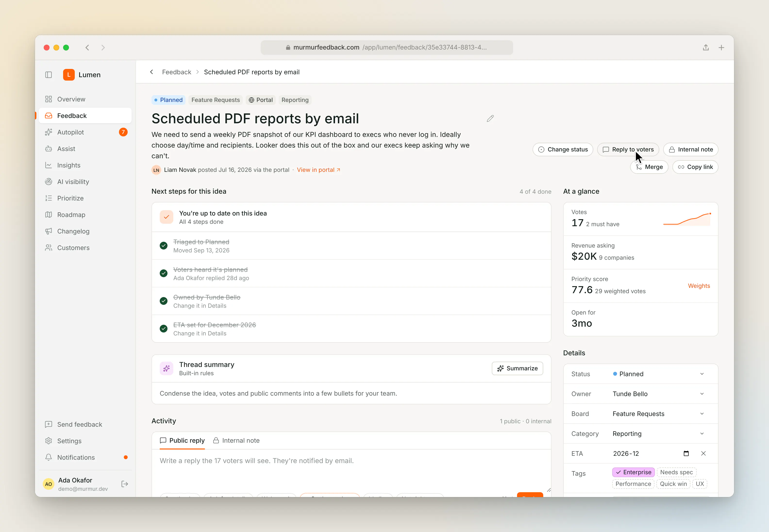Click Reply to voters button
This screenshot has height=532, width=769.
click(628, 149)
